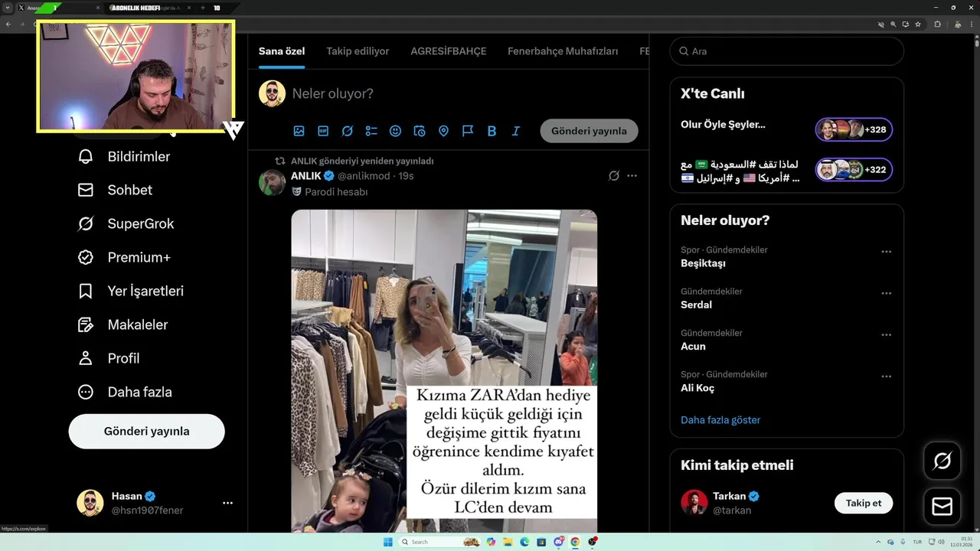Add a GIF to the post
The width and height of the screenshot is (980, 551).
[x=323, y=131]
